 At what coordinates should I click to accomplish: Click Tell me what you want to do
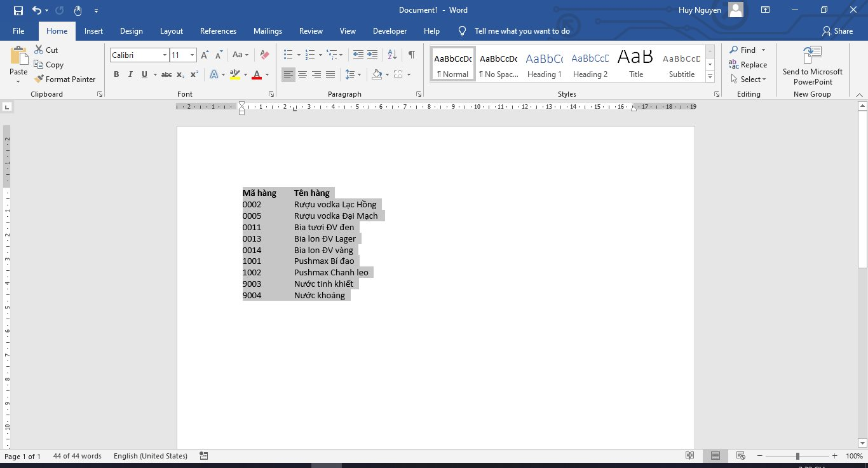[522, 31]
